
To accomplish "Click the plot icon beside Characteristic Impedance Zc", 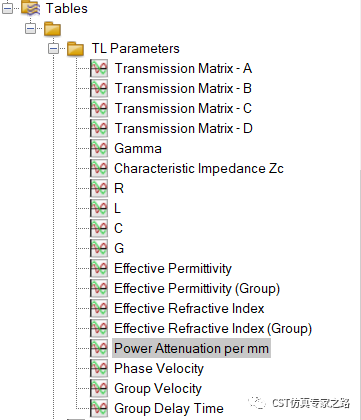I will point(99,168).
